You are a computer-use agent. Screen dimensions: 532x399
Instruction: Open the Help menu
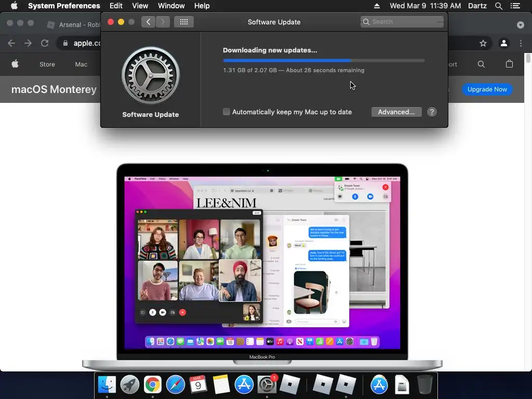(202, 6)
